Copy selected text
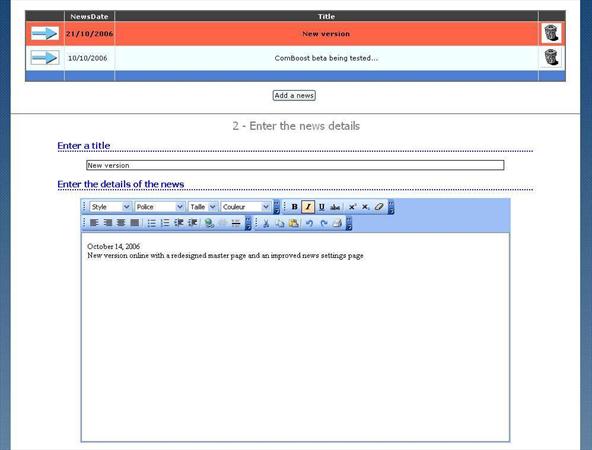The width and height of the screenshot is (592, 450). tap(280, 223)
